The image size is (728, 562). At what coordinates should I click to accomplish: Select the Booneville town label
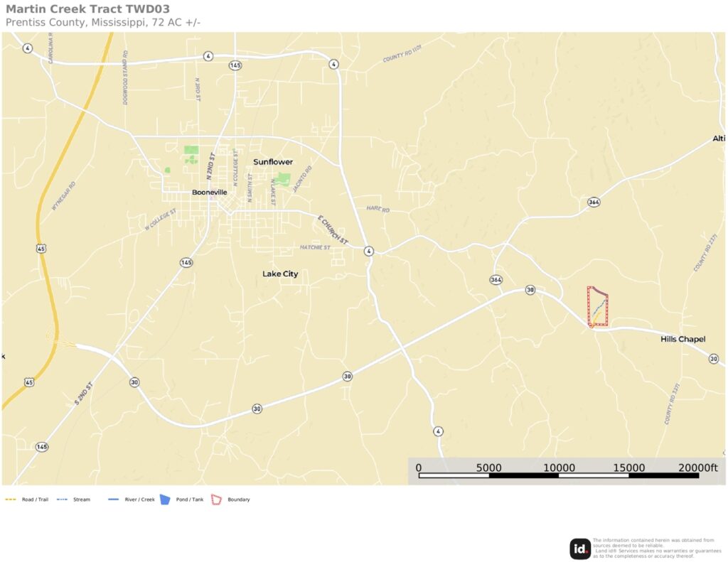click(x=210, y=192)
